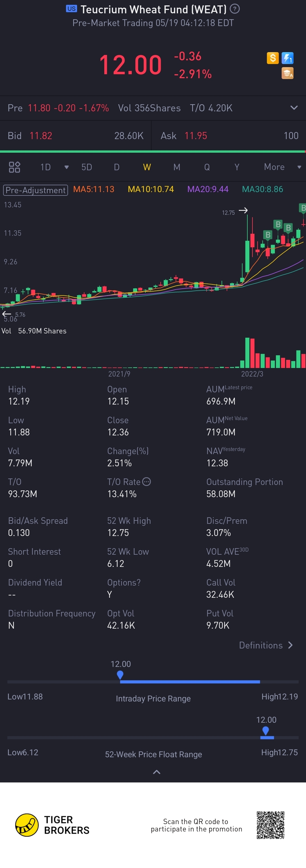Tap the 52 Wk Low 6.12 value
Image resolution: width=306 pixels, height=868 pixels.
click(116, 564)
